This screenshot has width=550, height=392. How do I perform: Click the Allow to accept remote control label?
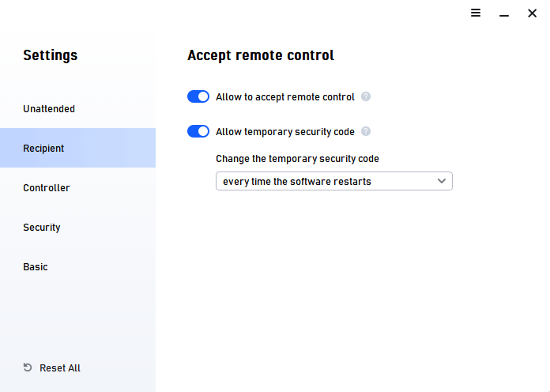[285, 97]
